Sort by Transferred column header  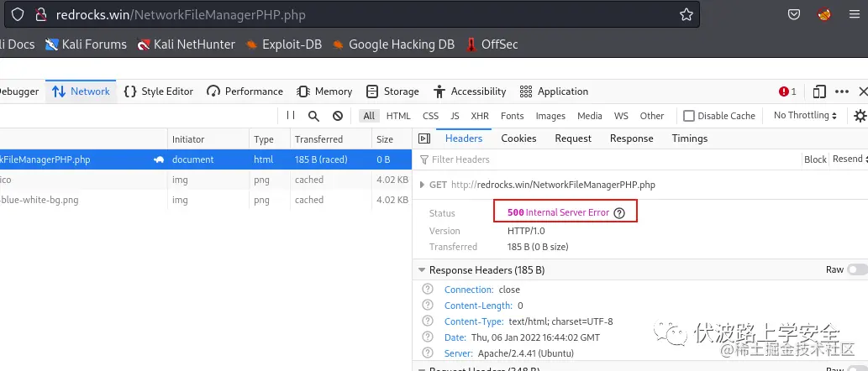pyautogui.click(x=330, y=139)
